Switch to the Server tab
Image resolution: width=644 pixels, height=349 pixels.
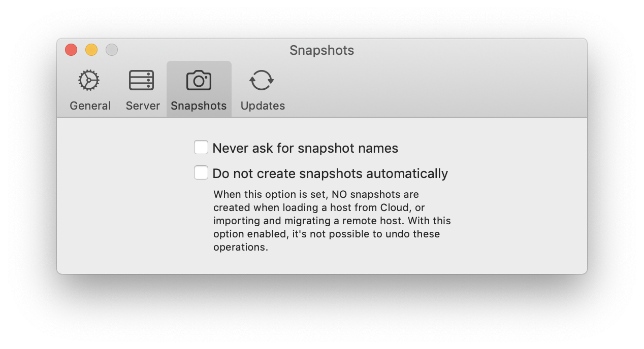coord(143,89)
